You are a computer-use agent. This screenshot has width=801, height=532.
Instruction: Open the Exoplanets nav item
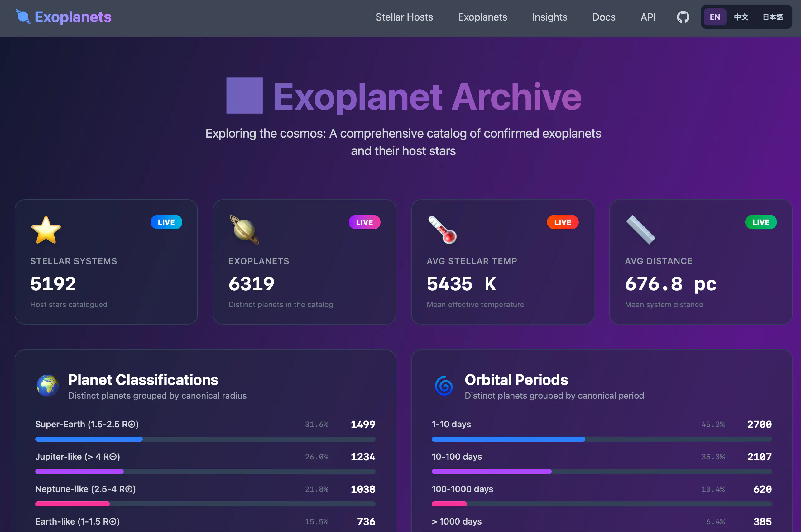tap(482, 17)
